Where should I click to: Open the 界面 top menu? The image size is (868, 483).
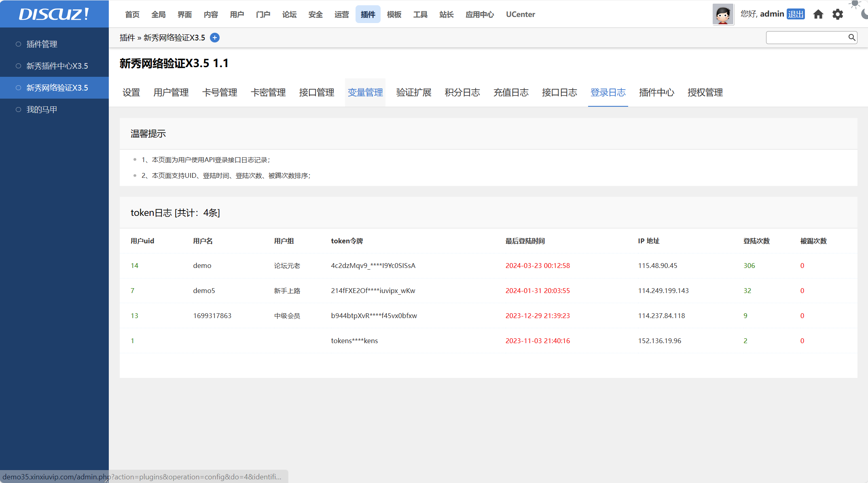pyautogui.click(x=185, y=15)
